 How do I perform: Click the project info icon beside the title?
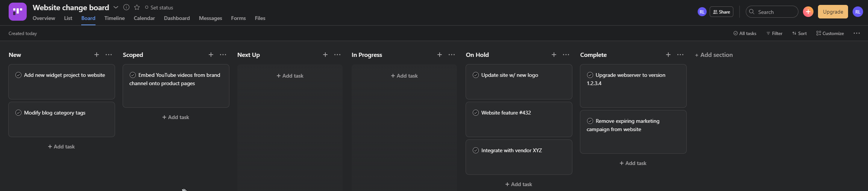(126, 8)
